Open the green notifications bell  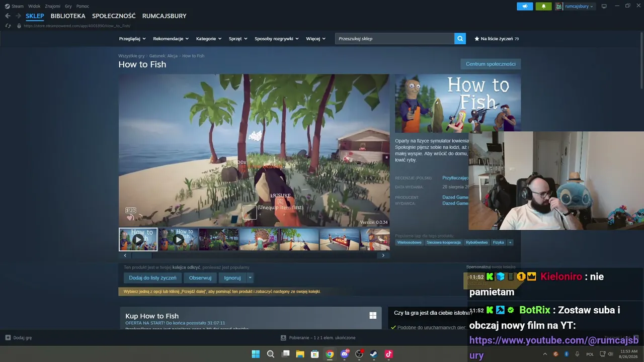(543, 6)
